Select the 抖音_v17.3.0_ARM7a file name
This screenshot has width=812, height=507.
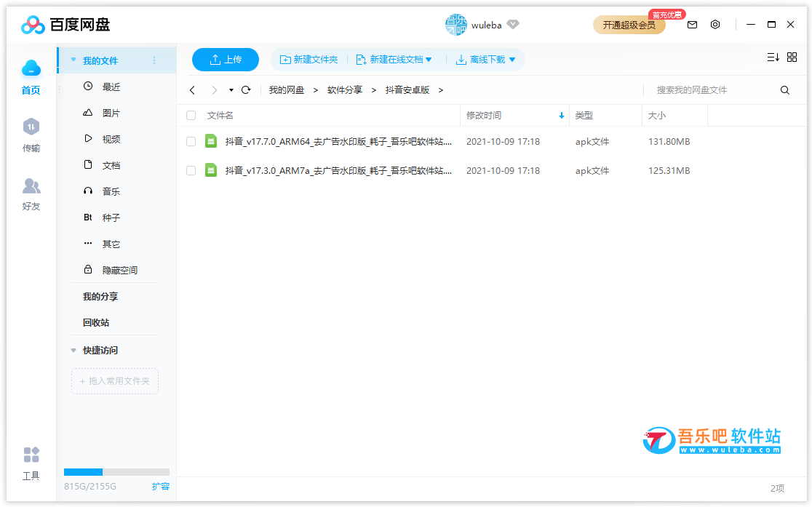tap(338, 170)
